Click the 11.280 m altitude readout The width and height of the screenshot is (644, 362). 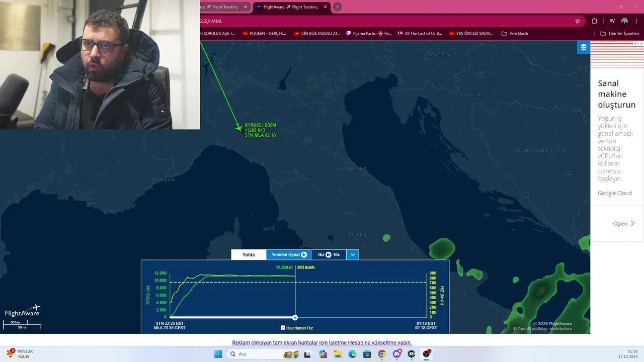pyautogui.click(x=284, y=267)
